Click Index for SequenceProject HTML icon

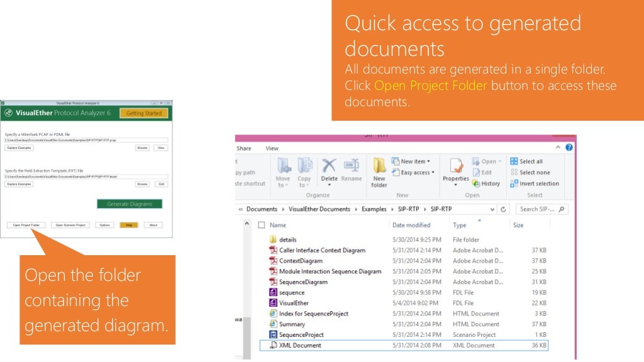click(273, 314)
